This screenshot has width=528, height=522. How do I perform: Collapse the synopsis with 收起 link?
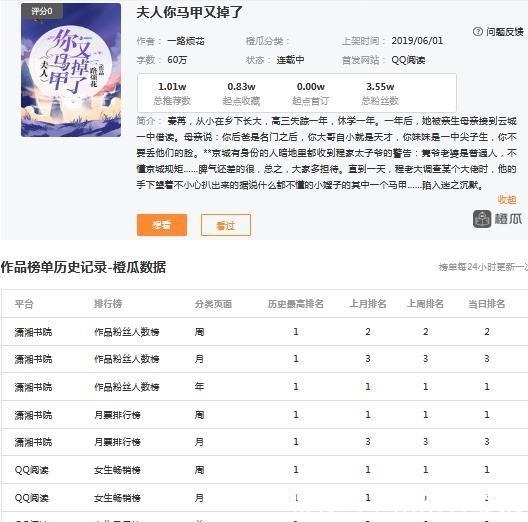[x=507, y=199]
